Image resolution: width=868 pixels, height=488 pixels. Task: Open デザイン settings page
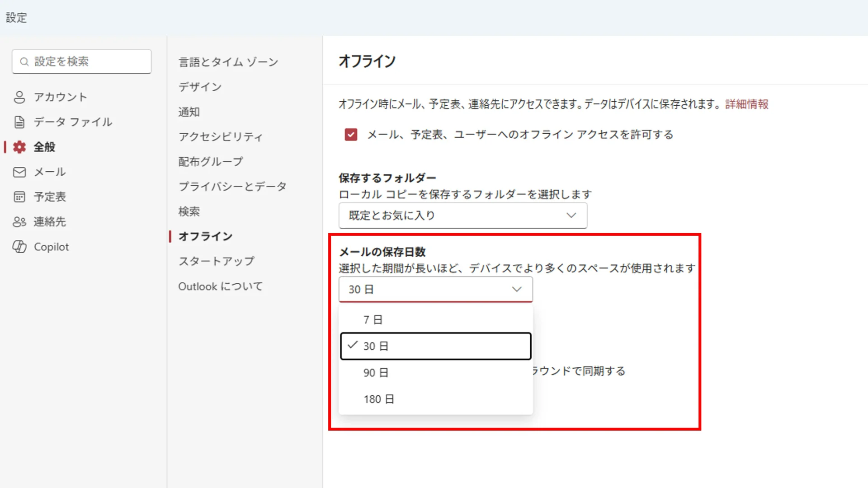point(200,87)
